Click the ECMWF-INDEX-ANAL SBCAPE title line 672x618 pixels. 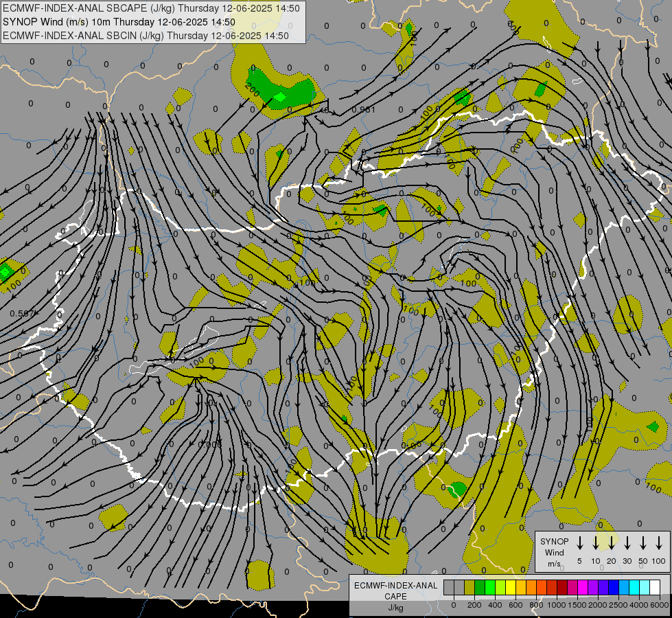pos(151,8)
